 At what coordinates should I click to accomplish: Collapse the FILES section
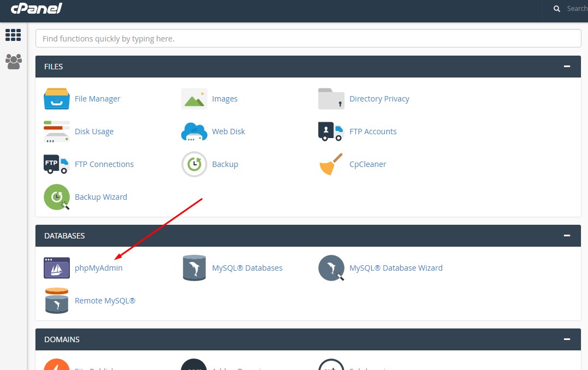567,67
